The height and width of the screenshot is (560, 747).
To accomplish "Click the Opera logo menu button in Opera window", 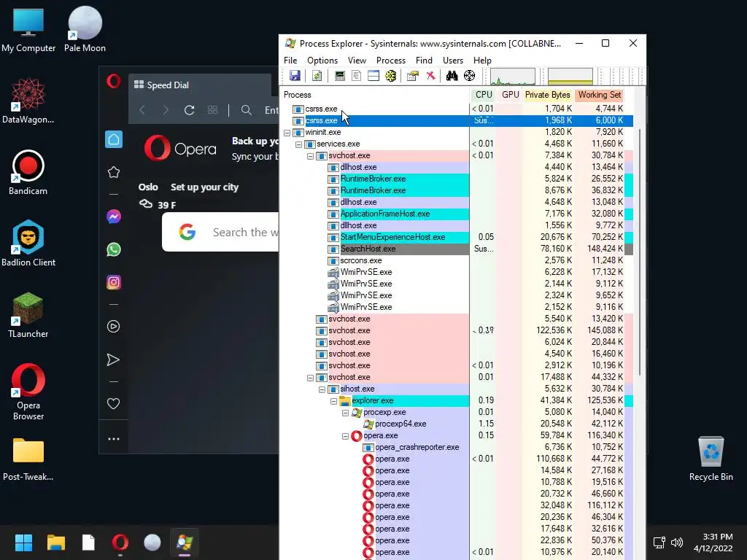I will pos(113,81).
